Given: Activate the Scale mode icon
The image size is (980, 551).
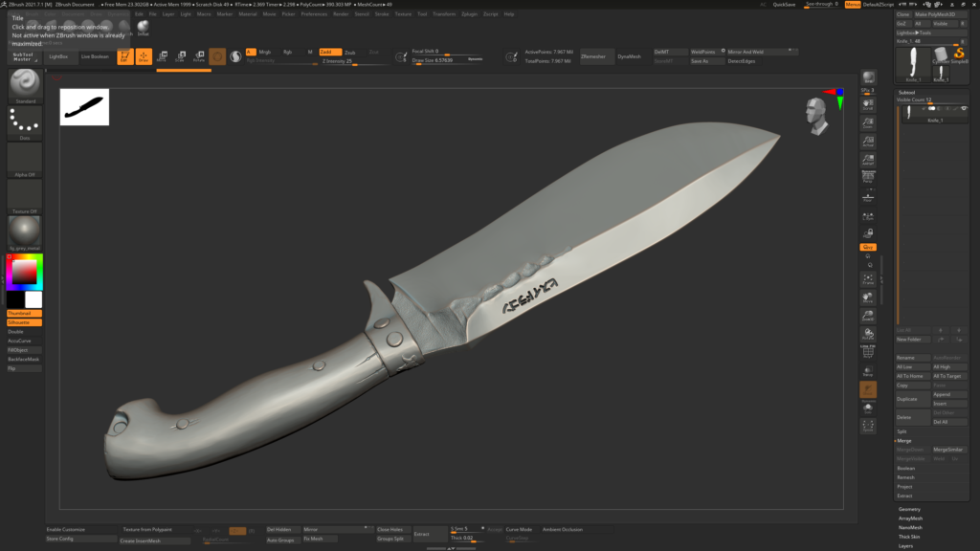Looking at the screenshot, I should point(180,57).
